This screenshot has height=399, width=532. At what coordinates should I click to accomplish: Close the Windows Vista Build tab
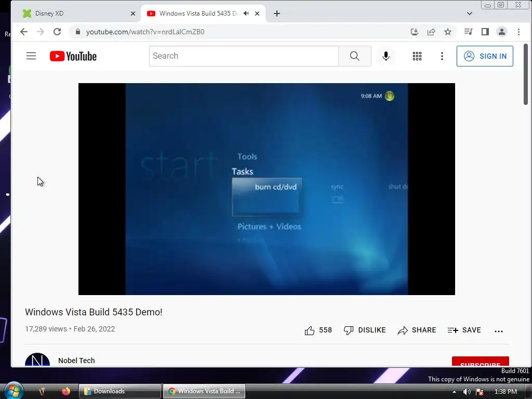click(257, 14)
